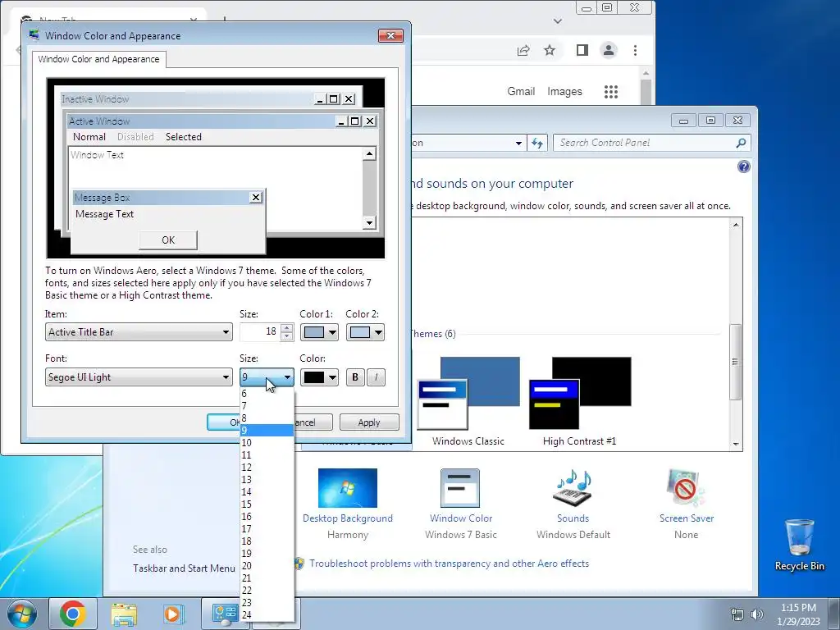
Task: Pick font size 12 from the list
Action: click(267, 468)
